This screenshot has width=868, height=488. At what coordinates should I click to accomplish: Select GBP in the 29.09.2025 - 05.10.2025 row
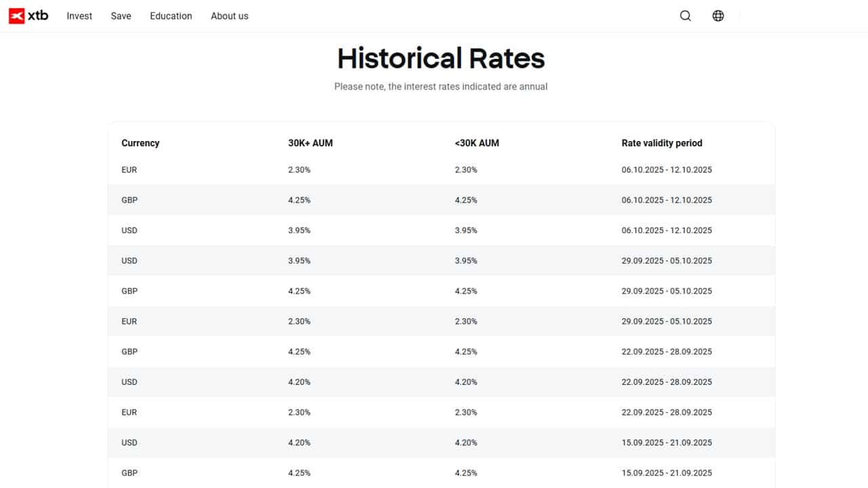click(130, 291)
